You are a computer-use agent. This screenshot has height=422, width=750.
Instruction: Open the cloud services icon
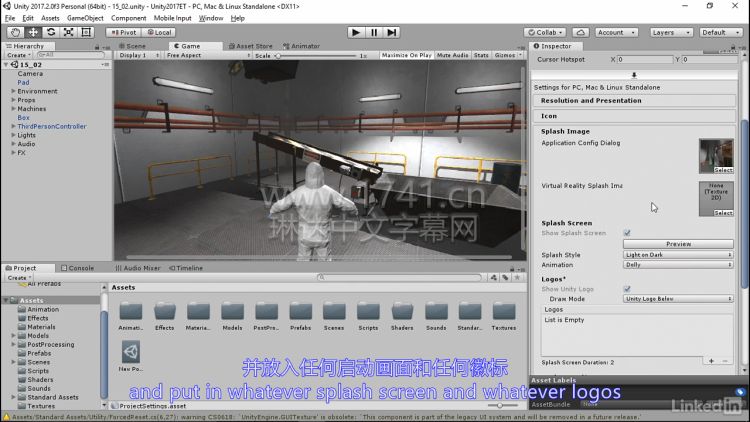click(580, 33)
